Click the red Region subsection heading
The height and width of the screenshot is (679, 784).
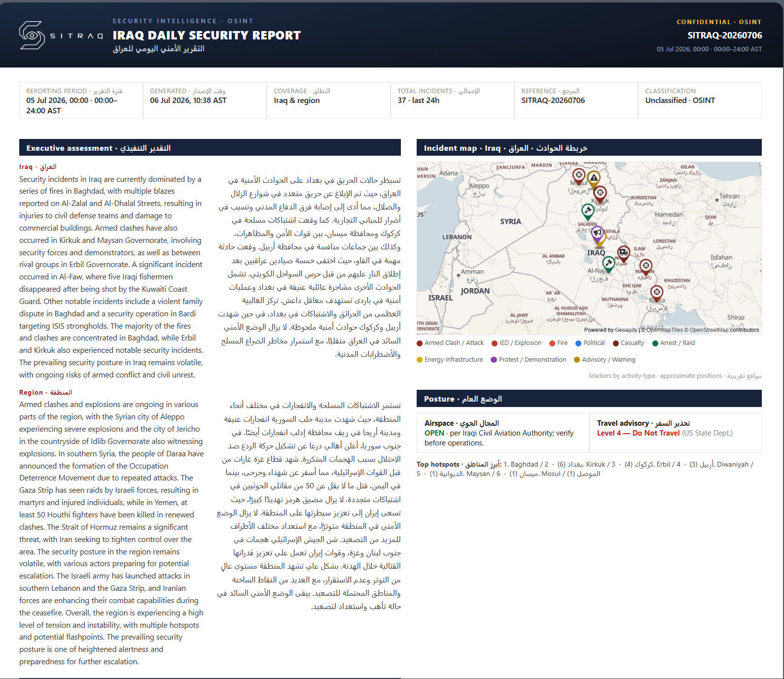[x=46, y=392]
